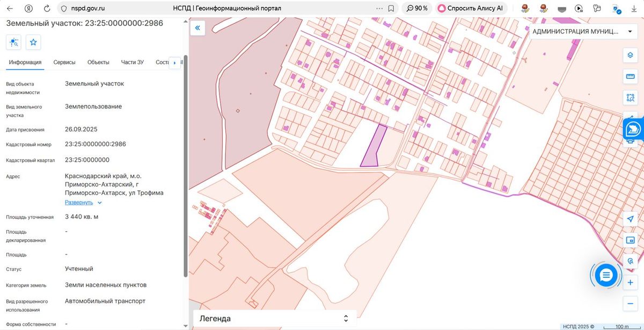Open browser downloads
Image resolution: width=644 pixels, height=330 pixels.
(633, 9)
